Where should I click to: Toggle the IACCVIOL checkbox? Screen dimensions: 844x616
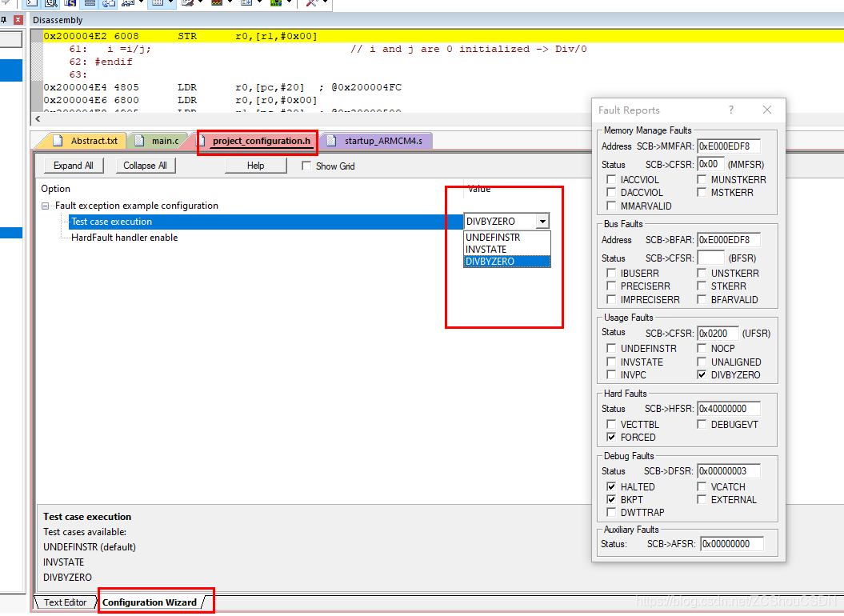pos(611,179)
